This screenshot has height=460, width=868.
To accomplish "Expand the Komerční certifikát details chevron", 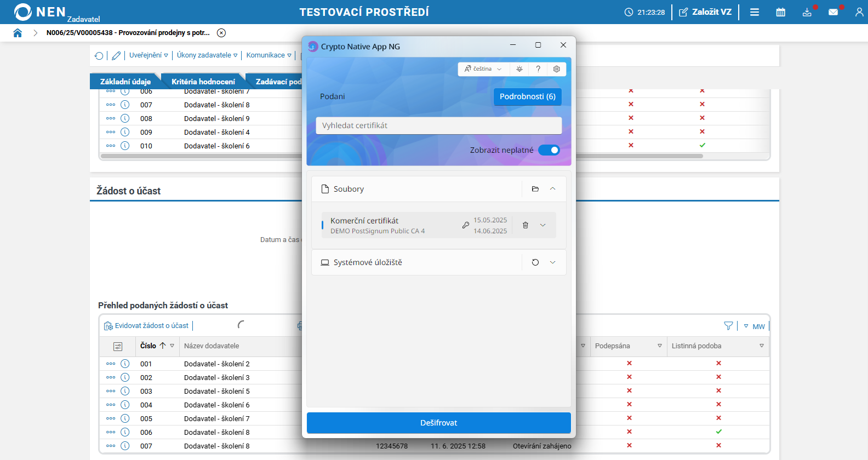I will tap(543, 225).
